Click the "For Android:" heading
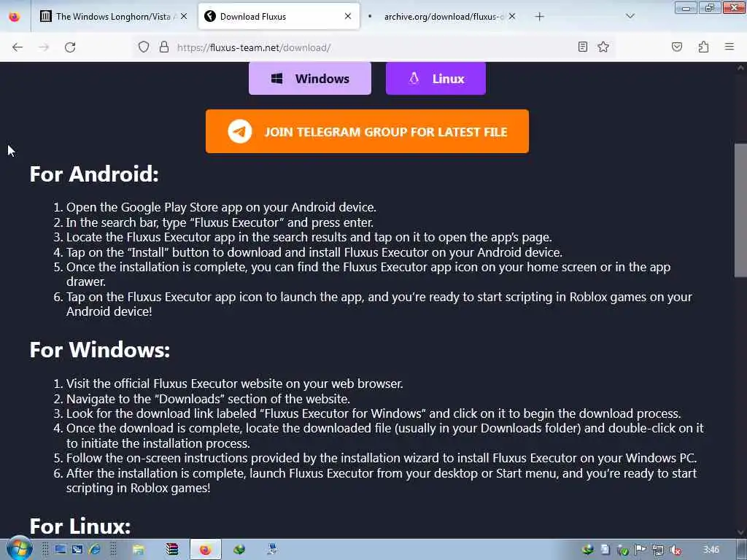The image size is (747, 560). 94,174
